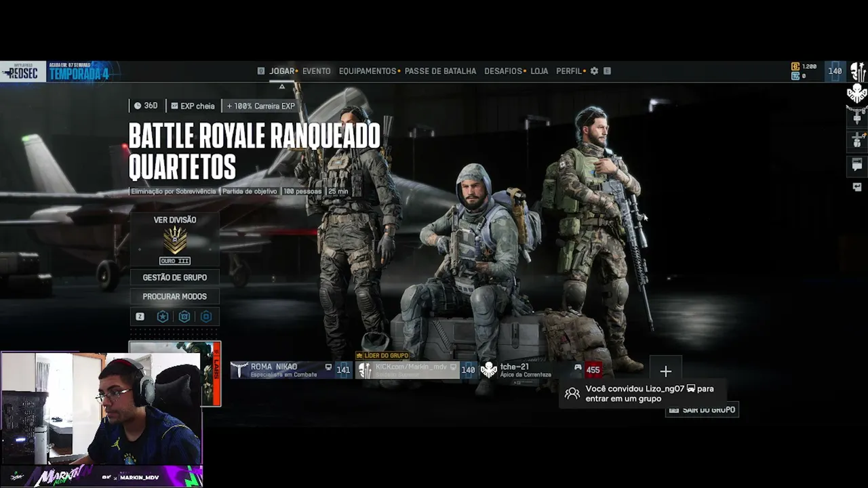The width and height of the screenshot is (868, 488).
Task: Click SAIR DO GRUPO button
Action: [x=702, y=410]
